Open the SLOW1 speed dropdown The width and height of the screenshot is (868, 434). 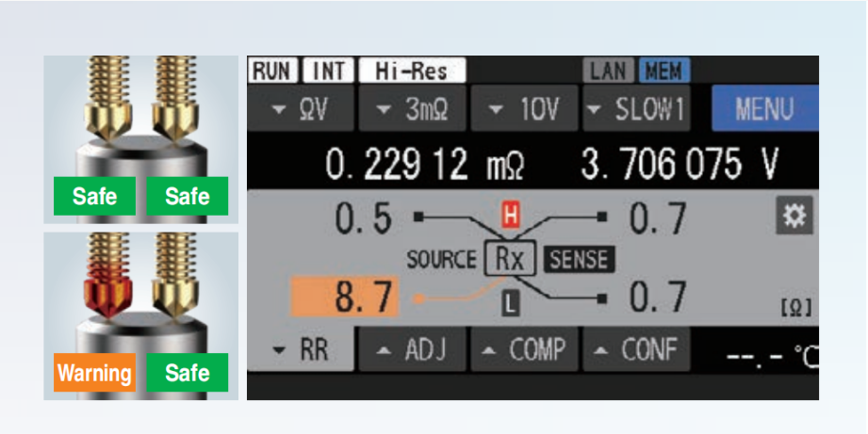click(636, 108)
